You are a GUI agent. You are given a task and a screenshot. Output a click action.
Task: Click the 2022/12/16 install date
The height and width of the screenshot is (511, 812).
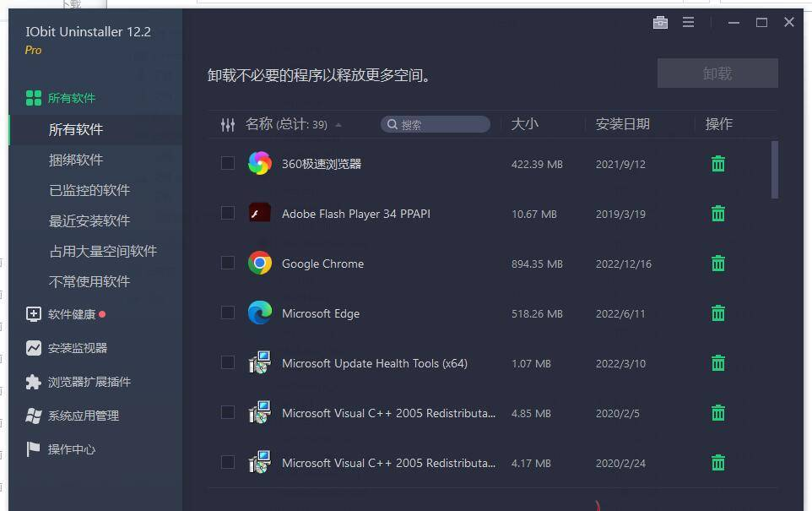click(624, 264)
